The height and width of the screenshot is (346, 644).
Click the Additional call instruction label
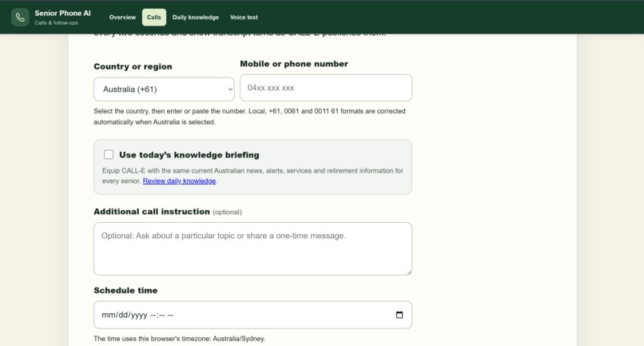(x=152, y=212)
